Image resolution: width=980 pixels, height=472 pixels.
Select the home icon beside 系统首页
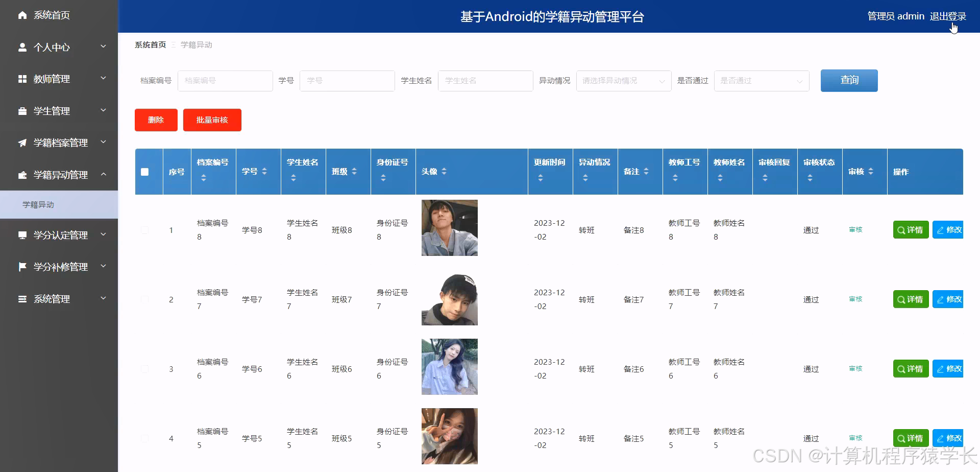point(22,15)
